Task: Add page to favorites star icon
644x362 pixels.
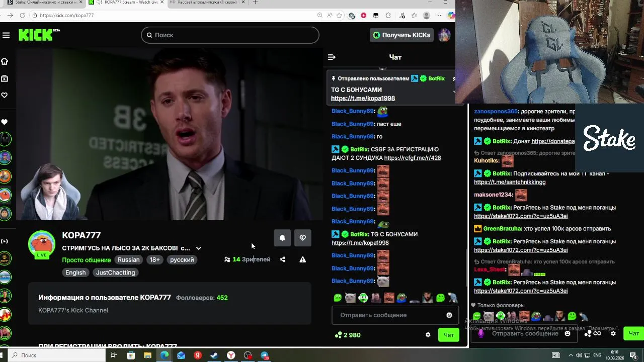Action: click(340, 16)
